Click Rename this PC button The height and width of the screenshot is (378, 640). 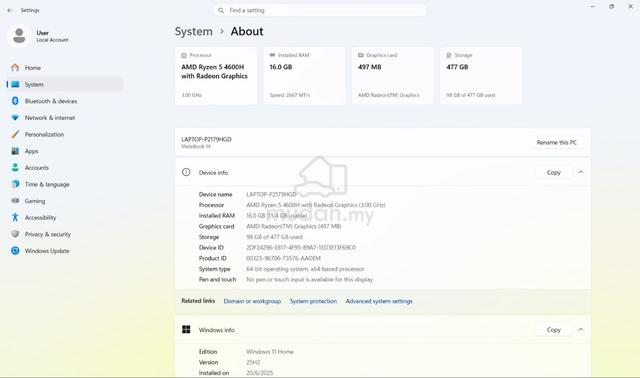point(557,142)
